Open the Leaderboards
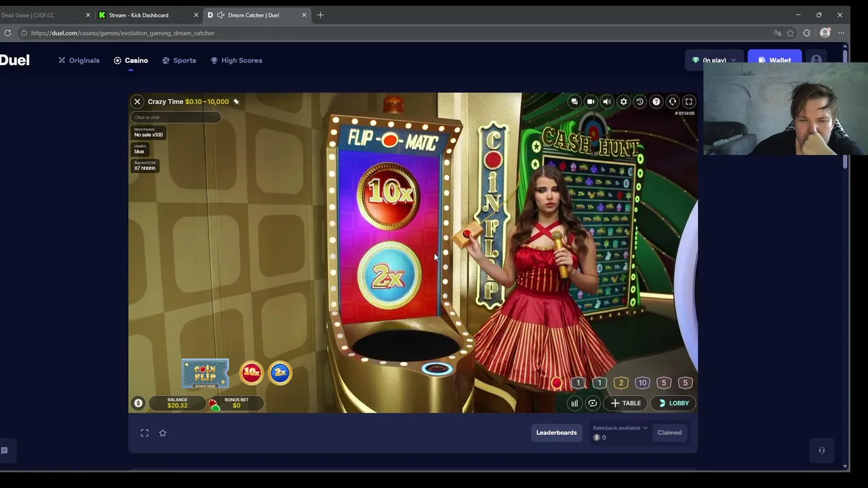The image size is (868, 488). (x=557, y=432)
